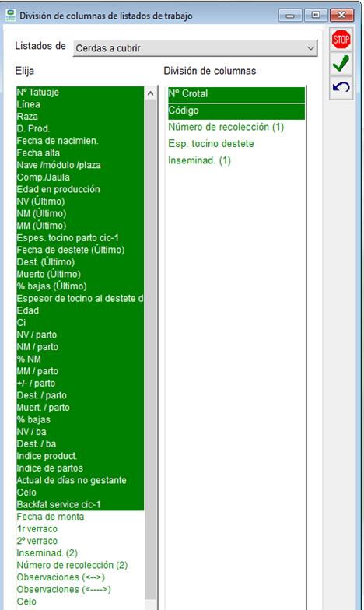Image resolution: width=364 pixels, height=610 pixels.
Task: Select Actual de días no gestante
Action: (x=80, y=480)
